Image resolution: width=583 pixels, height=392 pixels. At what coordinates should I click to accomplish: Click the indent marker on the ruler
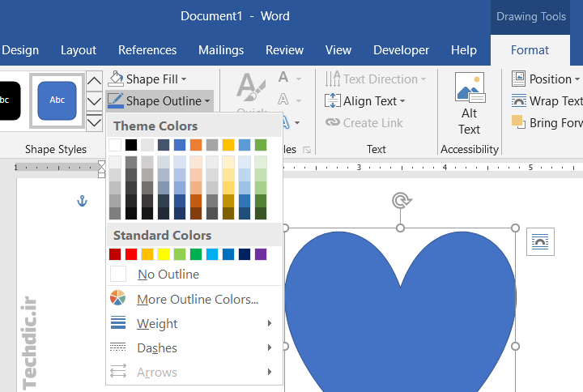(x=101, y=169)
